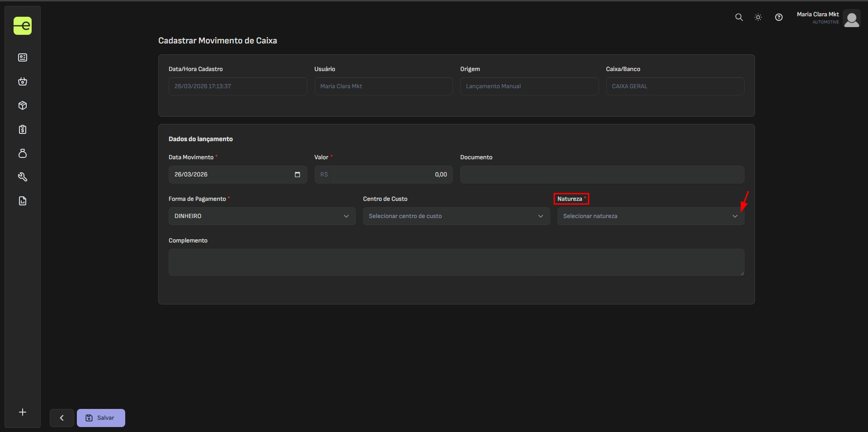
Task: Open the report chart document sidebar icon
Action: (x=23, y=201)
